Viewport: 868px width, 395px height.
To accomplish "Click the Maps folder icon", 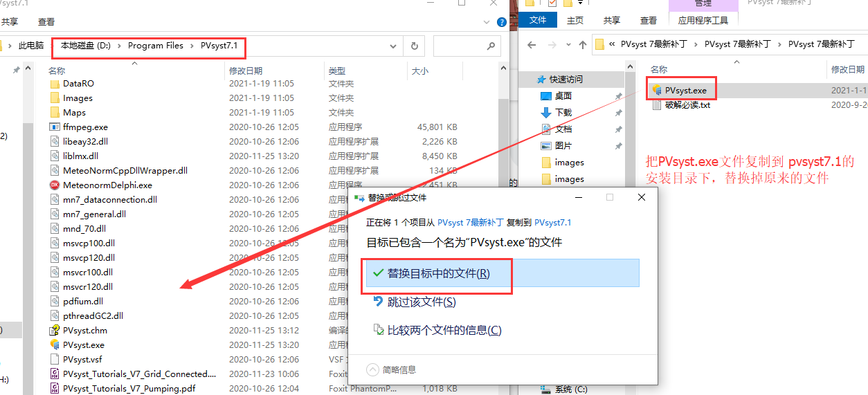I will (55, 113).
